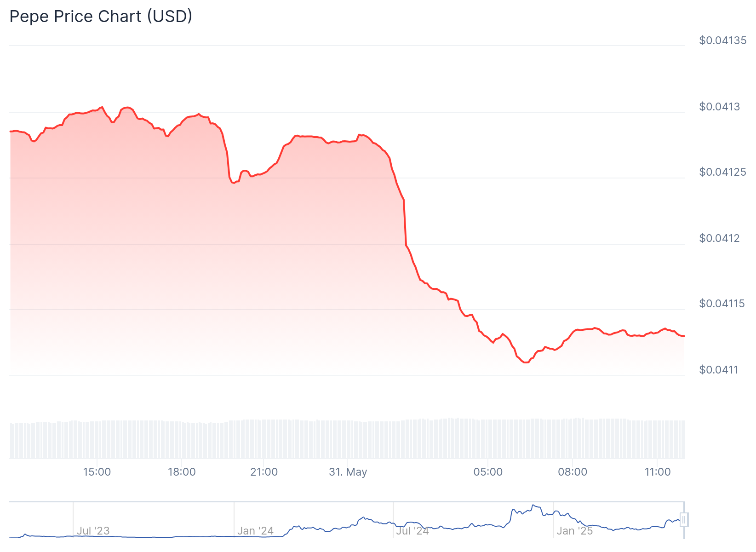Click the Pepe Price Chart (USD) title
Image resolution: width=756 pixels, height=552 pixels.
pyautogui.click(x=101, y=17)
